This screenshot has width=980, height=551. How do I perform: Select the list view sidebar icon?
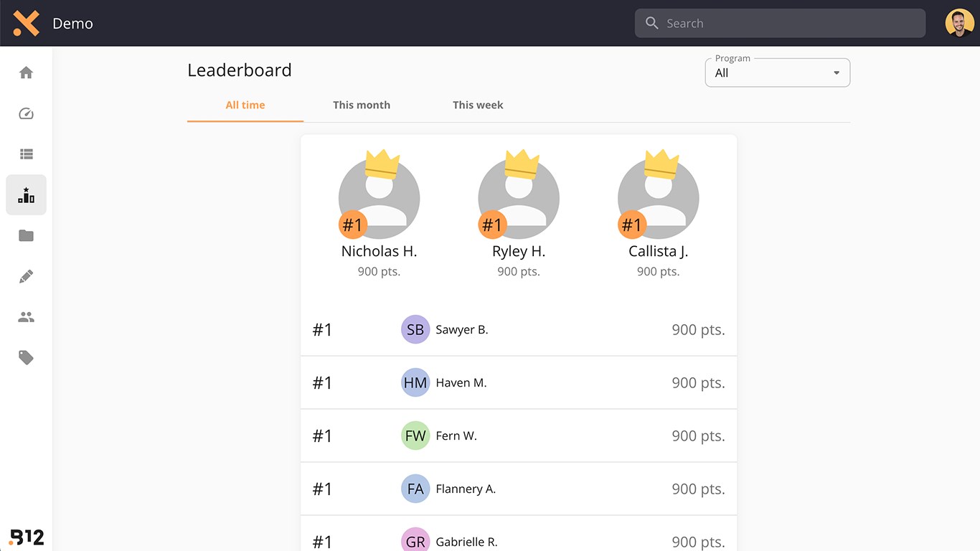pyautogui.click(x=26, y=154)
